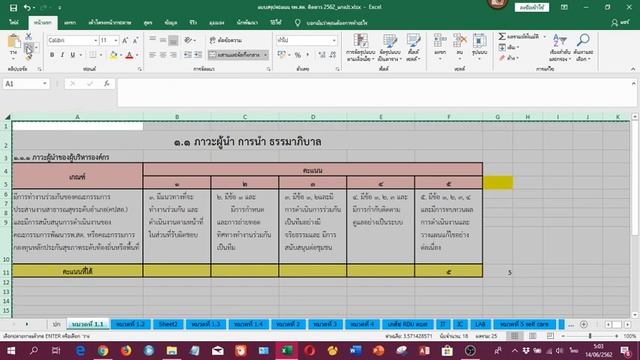Switch to Sheet2 tab
The width and height of the screenshot is (640, 360).
(x=168, y=324)
